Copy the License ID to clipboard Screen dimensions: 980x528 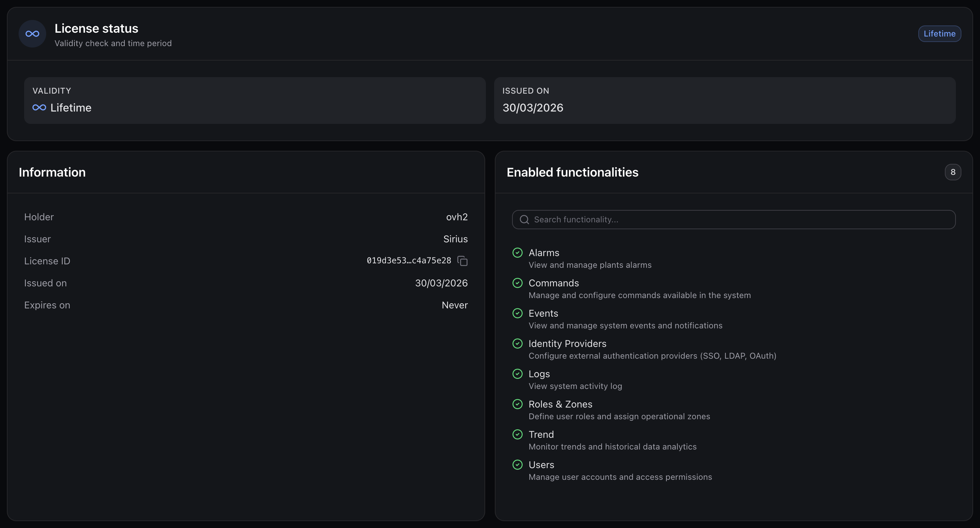[x=462, y=261]
